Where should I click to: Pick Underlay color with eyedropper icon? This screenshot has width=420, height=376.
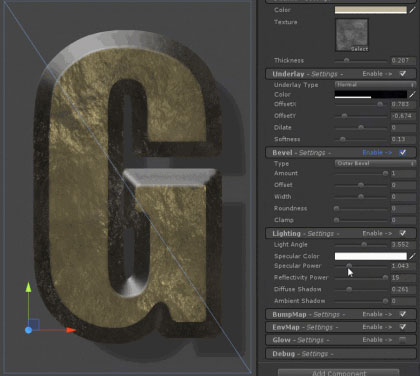[x=413, y=95]
